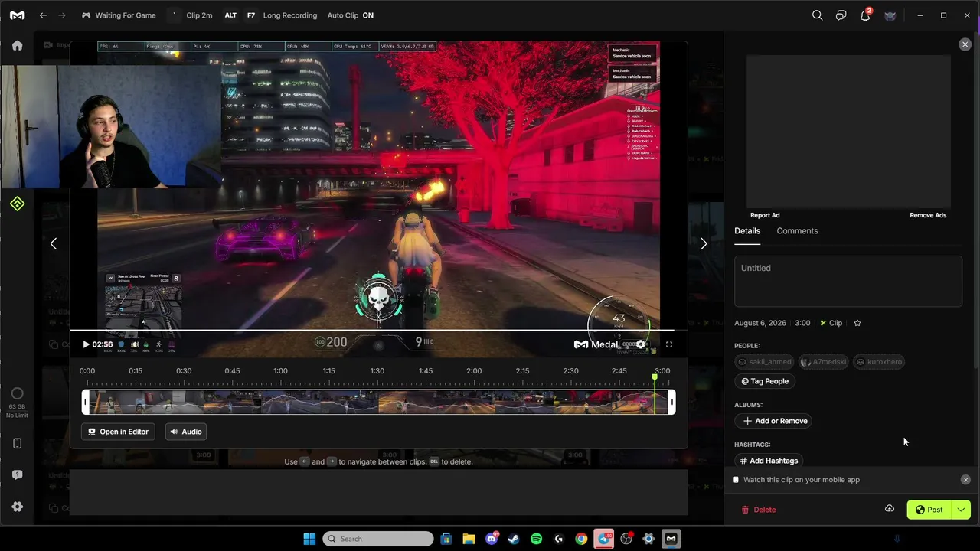Open the mobile device sidebar icon
This screenshot has width=980, height=551.
click(x=17, y=443)
